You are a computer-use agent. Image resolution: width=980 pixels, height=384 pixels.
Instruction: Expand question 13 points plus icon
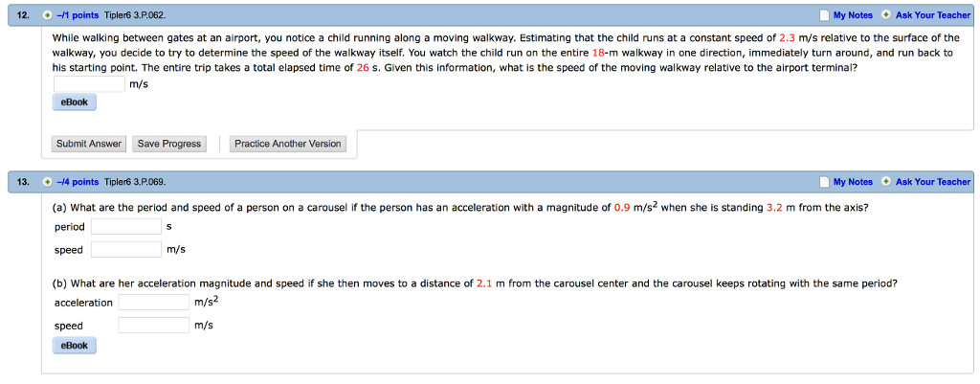coord(47,182)
